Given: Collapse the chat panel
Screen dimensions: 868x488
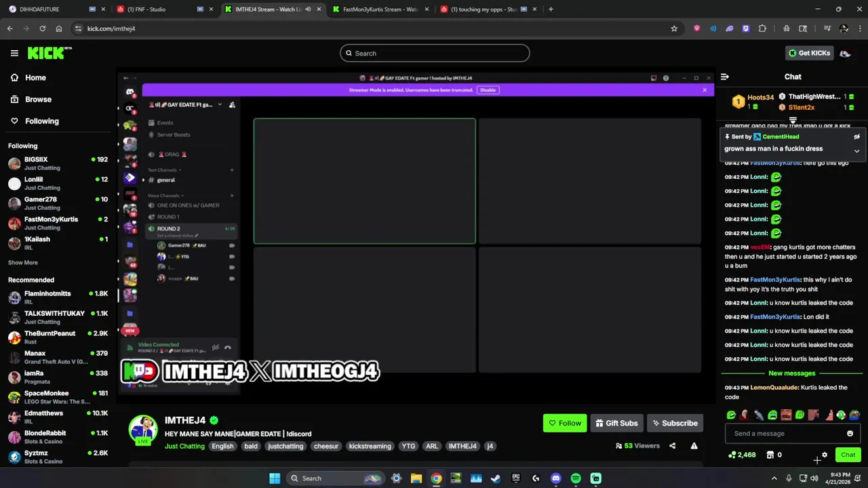Looking at the screenshot, I should (x=724, y=77).
